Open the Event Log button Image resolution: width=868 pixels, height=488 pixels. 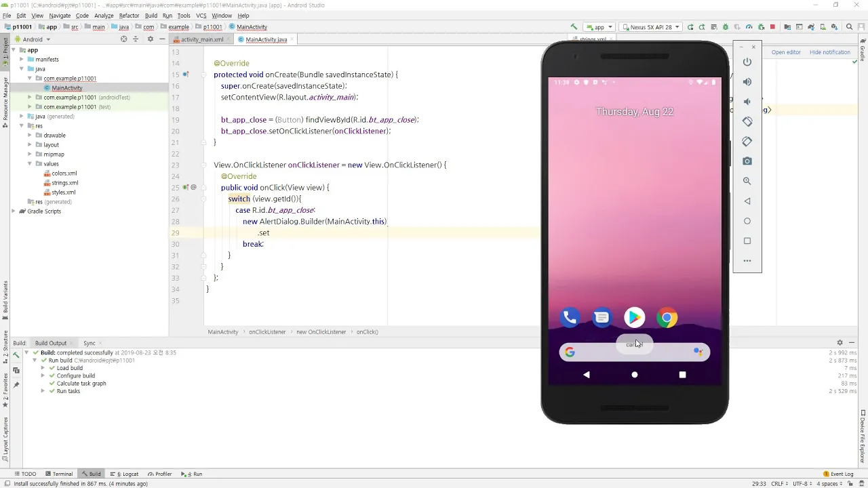838,474
